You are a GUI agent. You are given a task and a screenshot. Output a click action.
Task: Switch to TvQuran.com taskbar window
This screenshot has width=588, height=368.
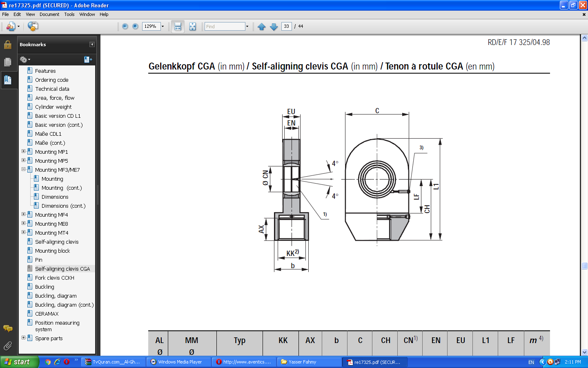(114, 362)
